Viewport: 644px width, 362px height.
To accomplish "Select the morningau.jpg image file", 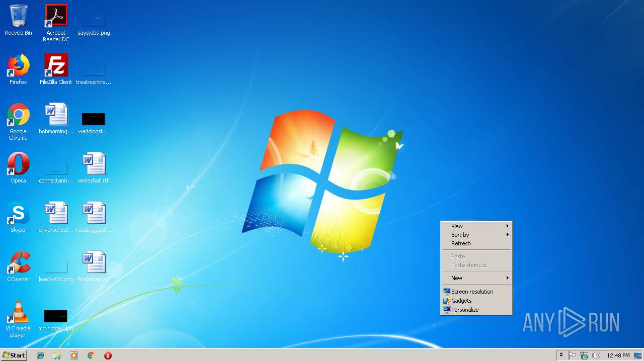I will tap(56, 320).
